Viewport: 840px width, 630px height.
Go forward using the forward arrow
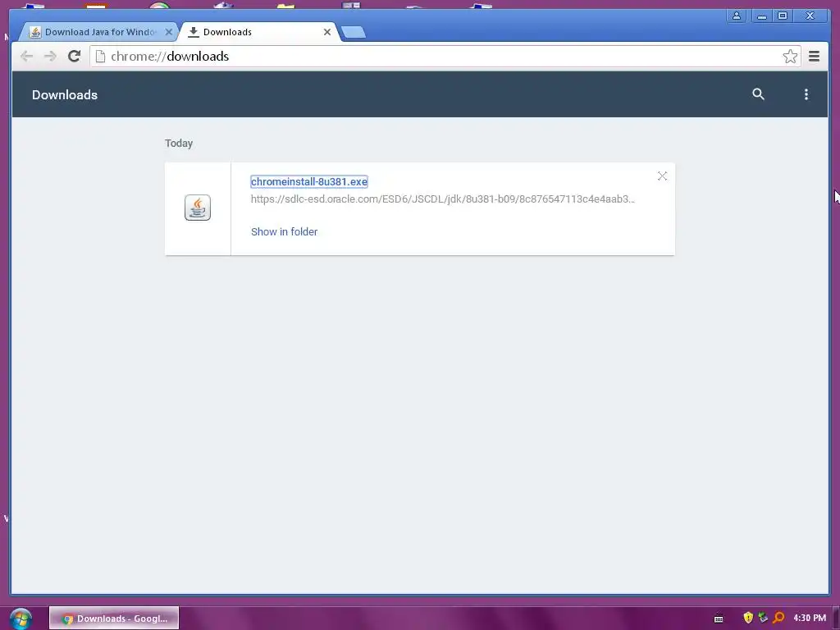point(50,56)
